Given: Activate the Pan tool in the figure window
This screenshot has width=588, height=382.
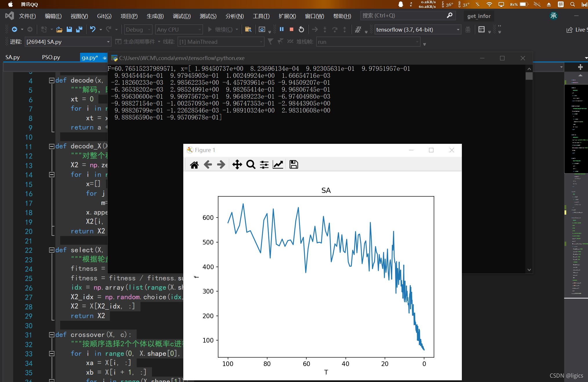Looking at the screenshot, I should point(237,164).
